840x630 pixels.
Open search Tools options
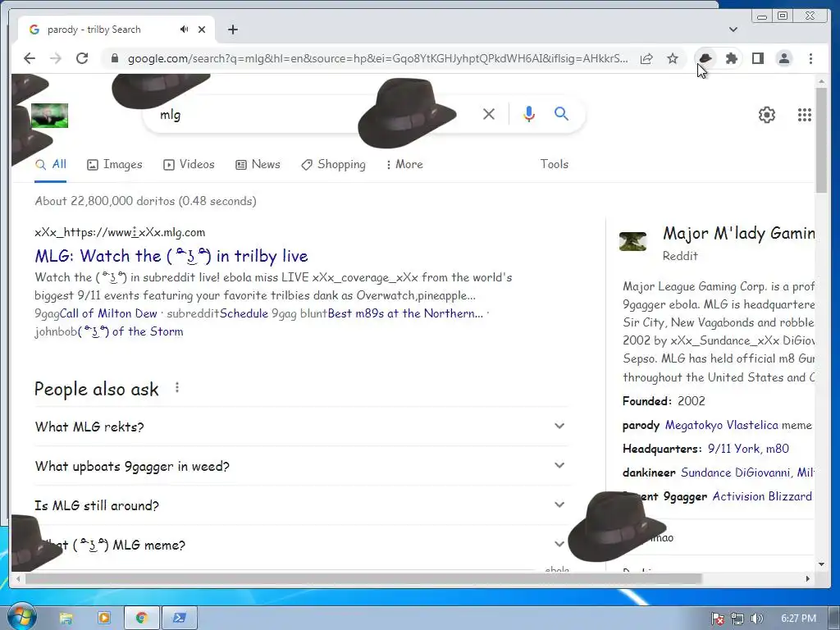(554, 164)
